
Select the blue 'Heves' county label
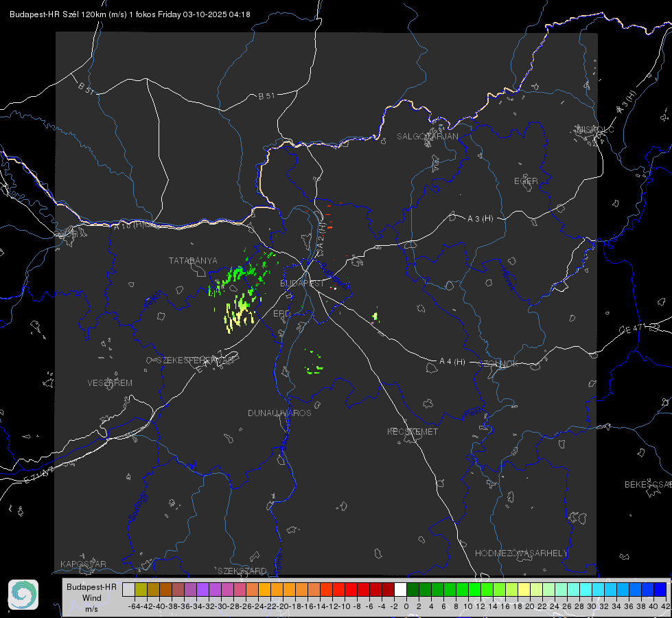[x=507, y=279]
